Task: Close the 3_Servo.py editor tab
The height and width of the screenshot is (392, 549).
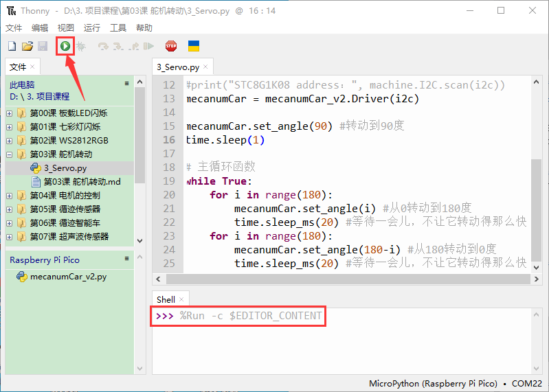Action: tap(205, 67)
